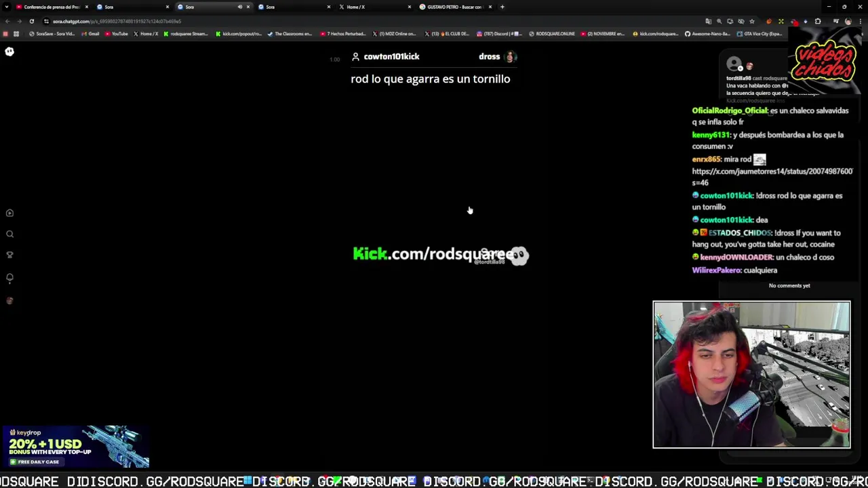This screenshot has height=488, width=868.
Task: Open NOVIEMBRE YouTube bookmark
Action: (604, 34)
